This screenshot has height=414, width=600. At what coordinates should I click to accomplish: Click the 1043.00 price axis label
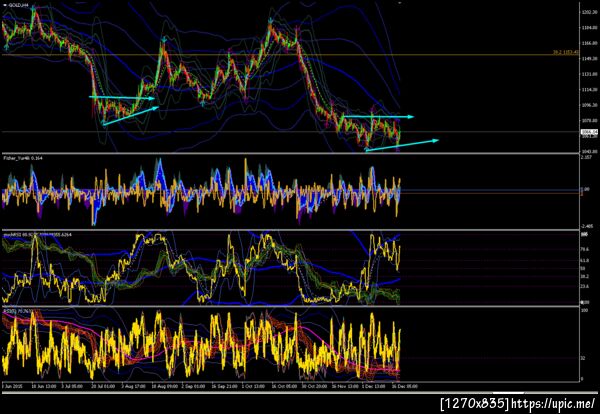point(589,151)
